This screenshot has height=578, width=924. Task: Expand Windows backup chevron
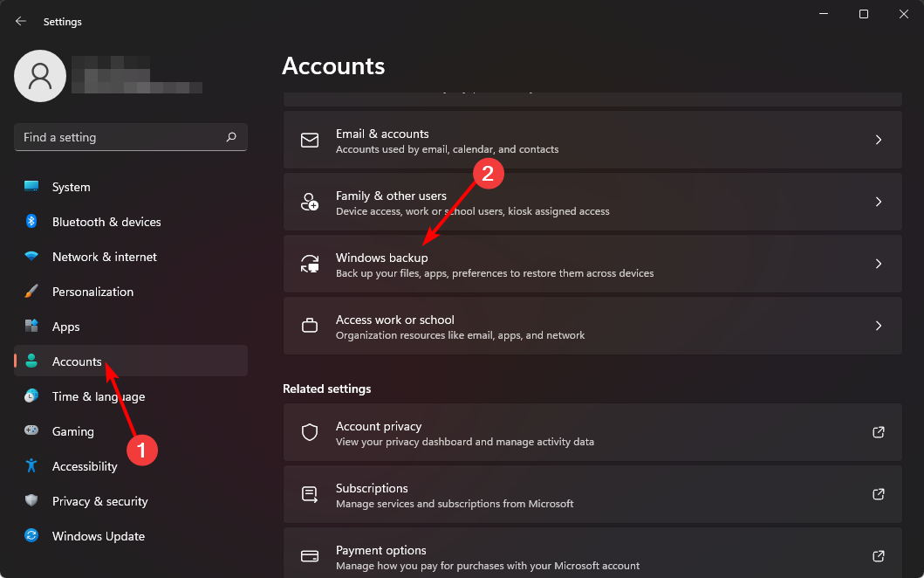(879, 264)
